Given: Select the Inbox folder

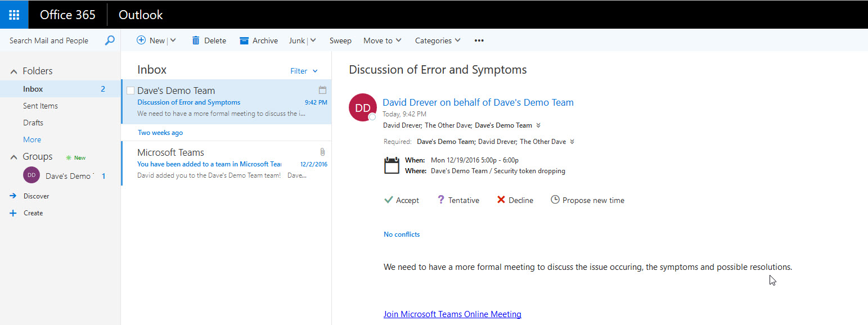Looking at the screenshot, I should (60, 89).
